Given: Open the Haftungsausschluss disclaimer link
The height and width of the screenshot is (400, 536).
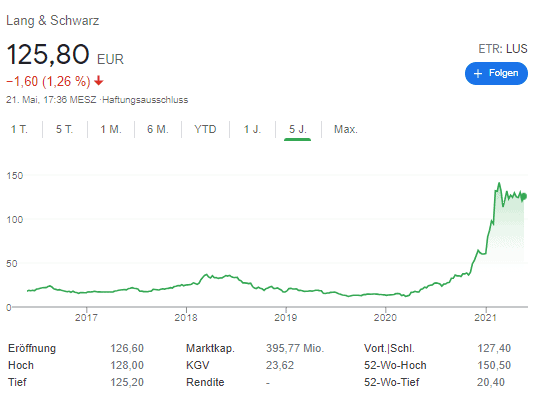Looking at the screenshot, I should click(x=145, y=100).
